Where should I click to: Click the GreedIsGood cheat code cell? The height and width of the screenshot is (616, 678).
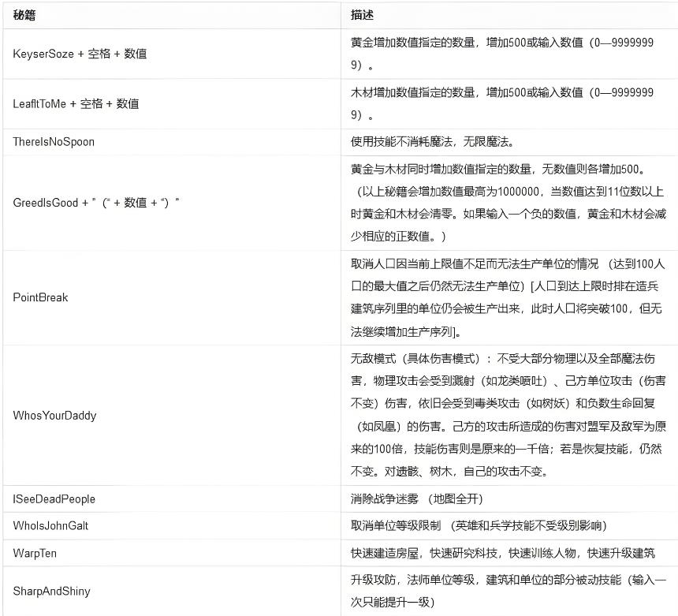point(96,203)
